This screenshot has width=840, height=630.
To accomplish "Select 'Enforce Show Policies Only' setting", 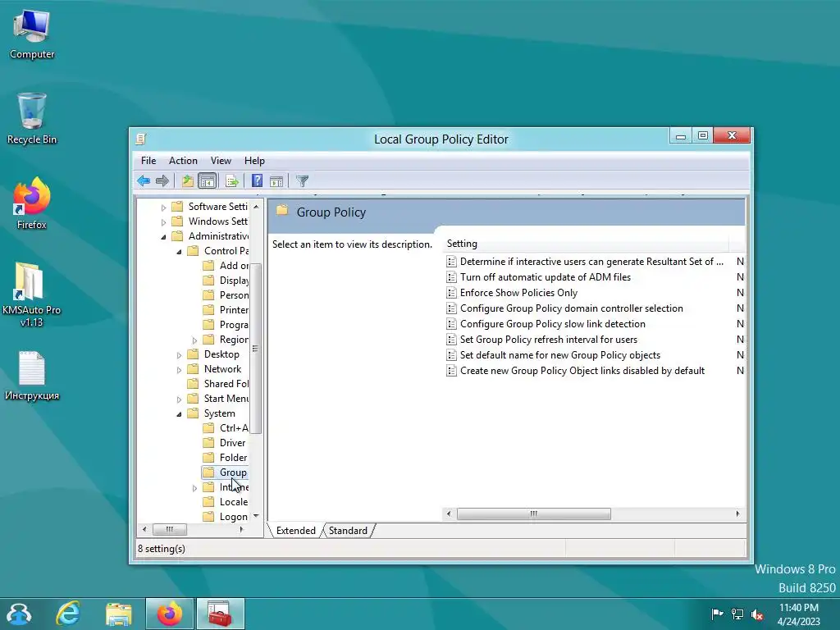I will (518, 293).
